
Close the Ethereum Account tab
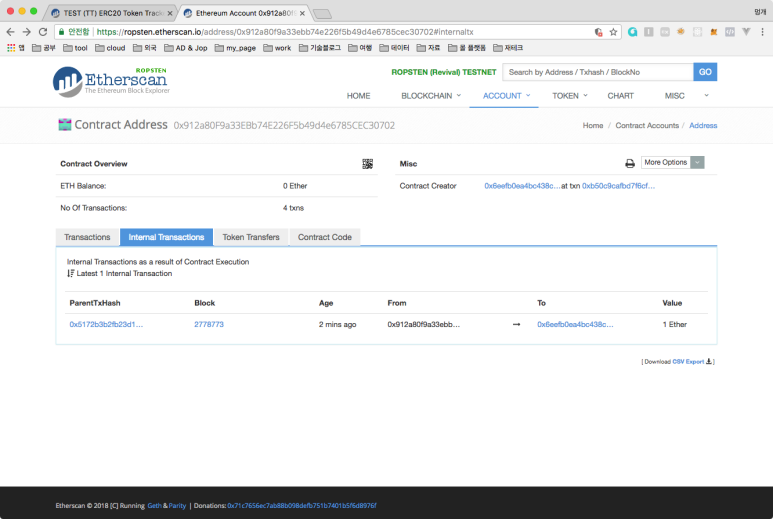click(x=302, y=13)
